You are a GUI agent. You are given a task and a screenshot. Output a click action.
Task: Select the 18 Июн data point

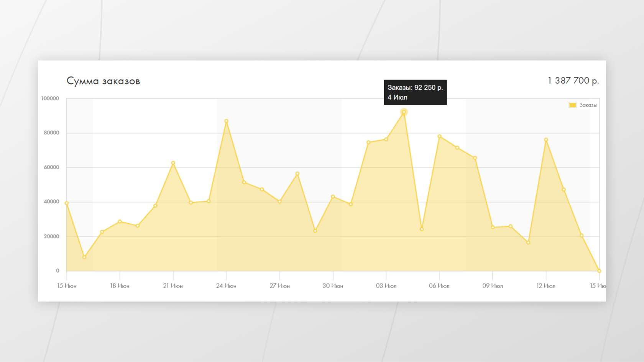[x=120, y=221]
